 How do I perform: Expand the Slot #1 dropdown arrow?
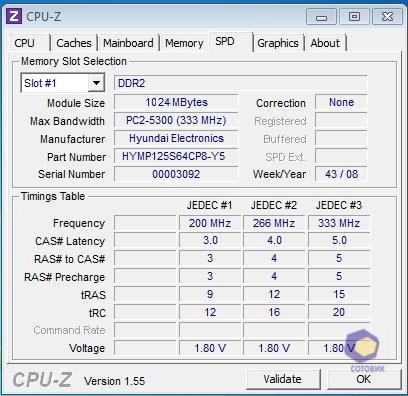(x=96, y=83)
